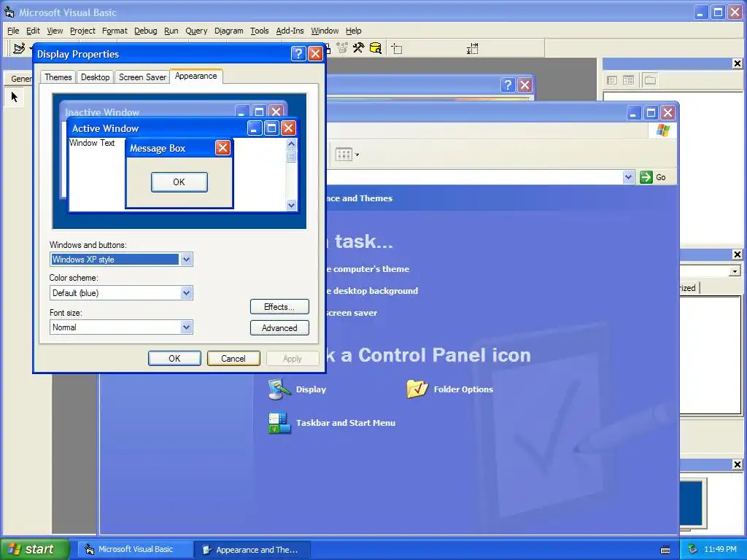The height and width of the screenshot is (560, 747).
Task: Click Toggle Folders icon in Project Explorer
Action: tap(650, 80)
